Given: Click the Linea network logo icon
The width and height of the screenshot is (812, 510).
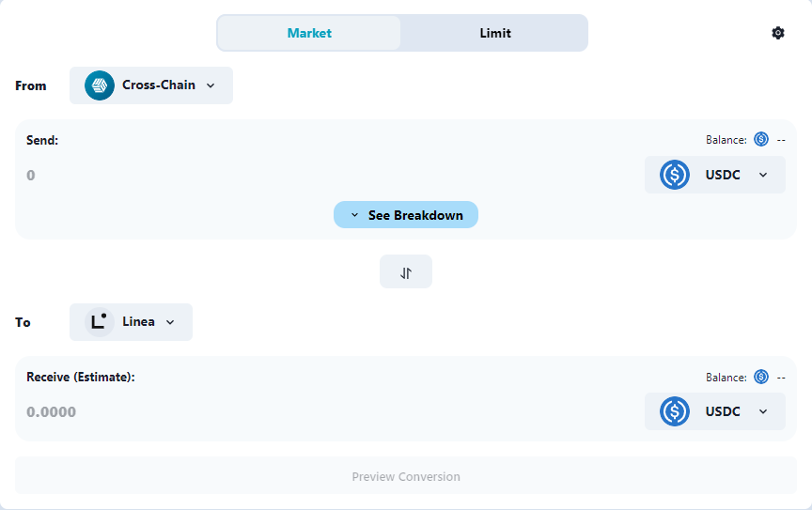Looking at the screenshot, I should pos(100,322).
